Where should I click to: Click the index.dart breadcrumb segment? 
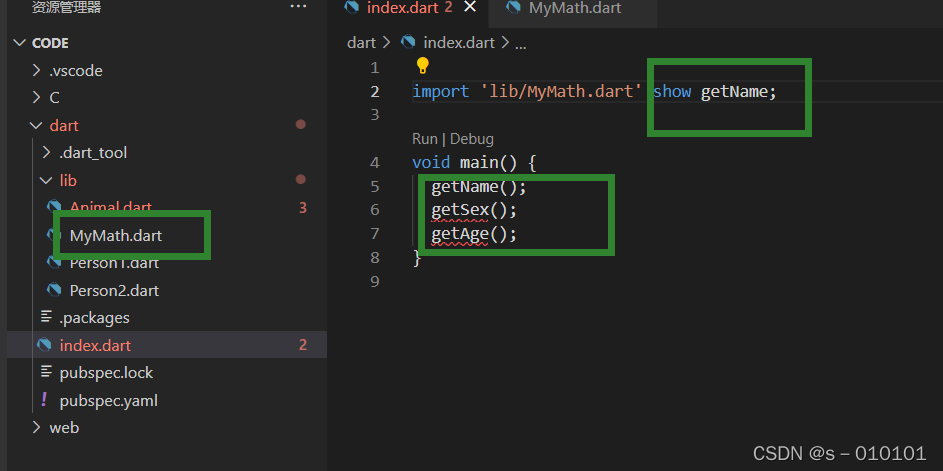pos(459,43)
